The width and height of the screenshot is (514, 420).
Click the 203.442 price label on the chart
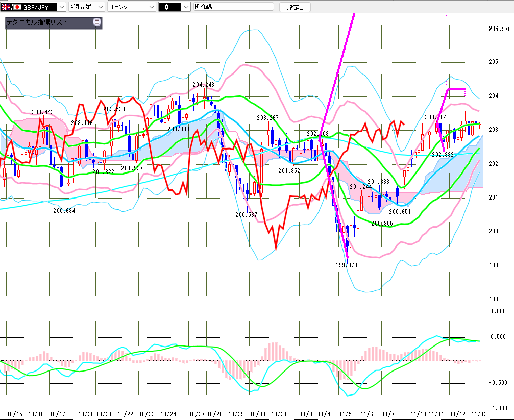point(42,112)
